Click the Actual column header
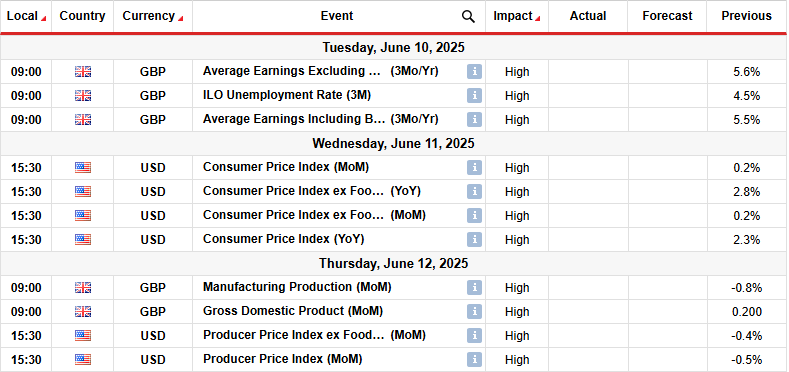This screenshot has width=789, height=372. pos(588,16)
